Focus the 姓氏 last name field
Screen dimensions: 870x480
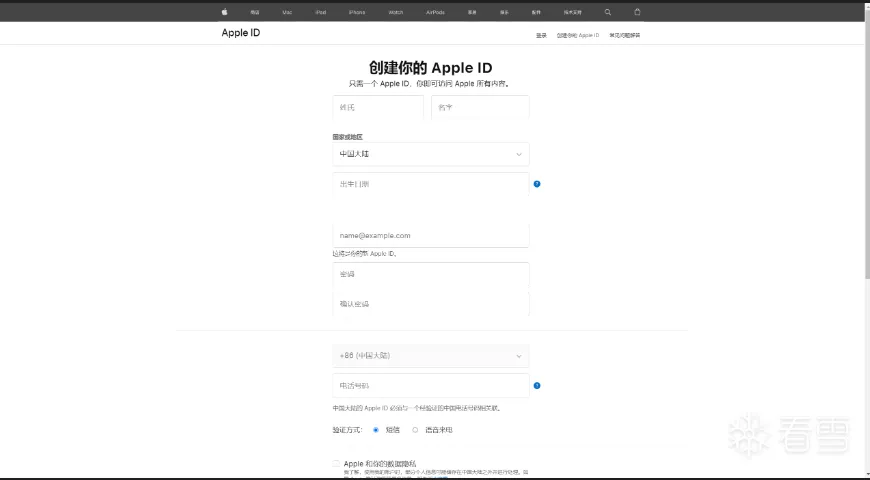tap(378, 107)
